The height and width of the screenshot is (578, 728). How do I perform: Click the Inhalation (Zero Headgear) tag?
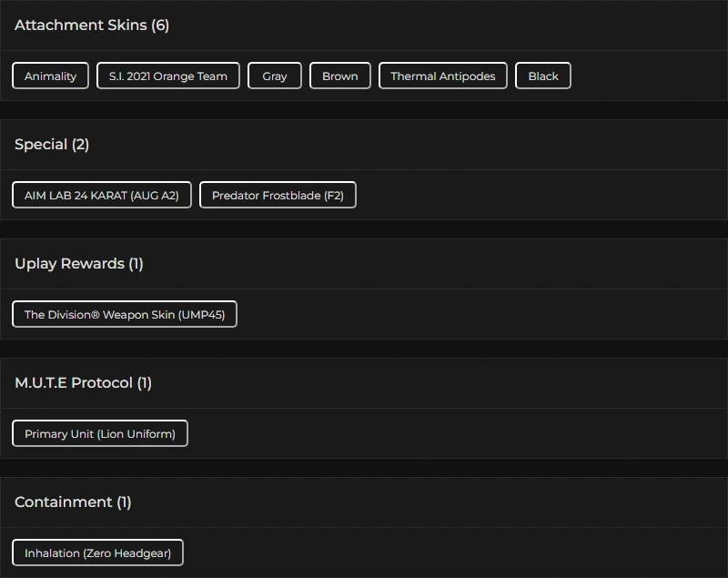[x=98, y=553]
